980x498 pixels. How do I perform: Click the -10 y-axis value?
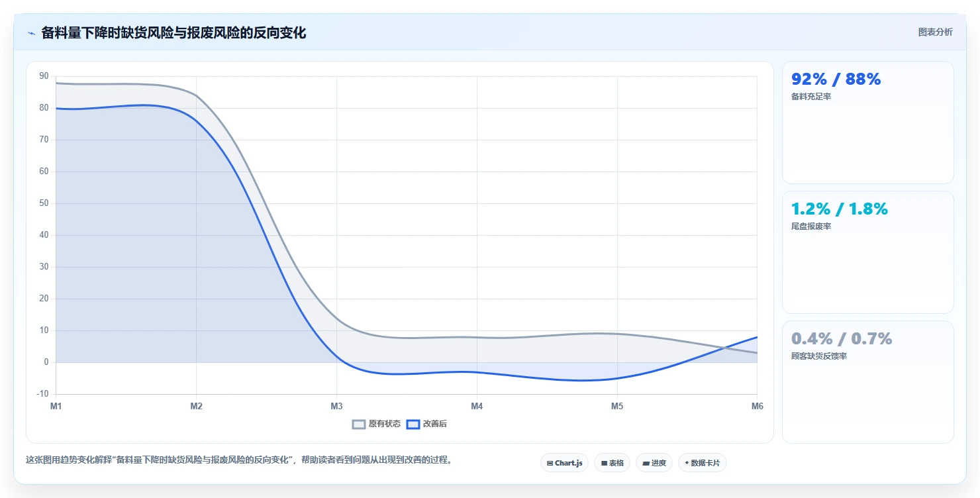click(43, 394)
